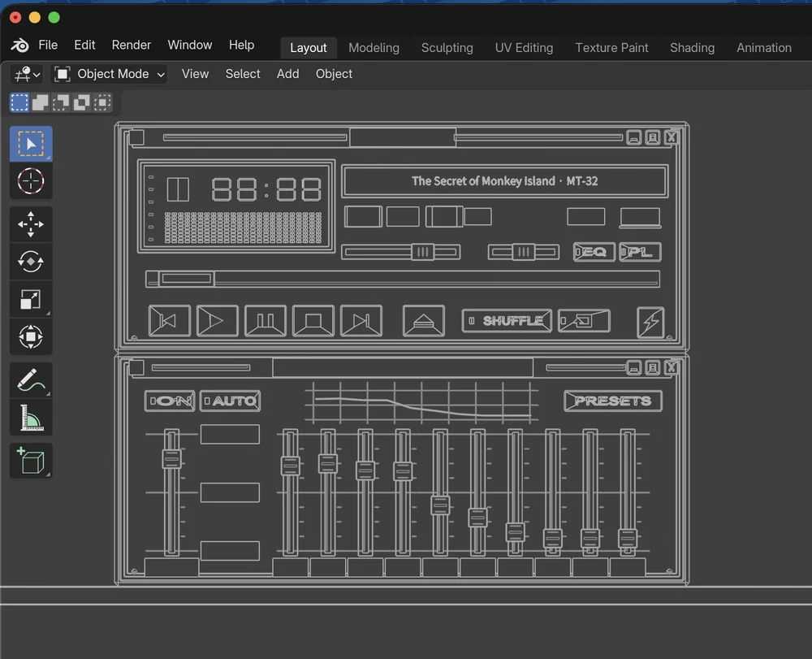The height and width of the screenshot is (659, 812).
Task: Select the Scale tool
Action: tap(31, 300)
